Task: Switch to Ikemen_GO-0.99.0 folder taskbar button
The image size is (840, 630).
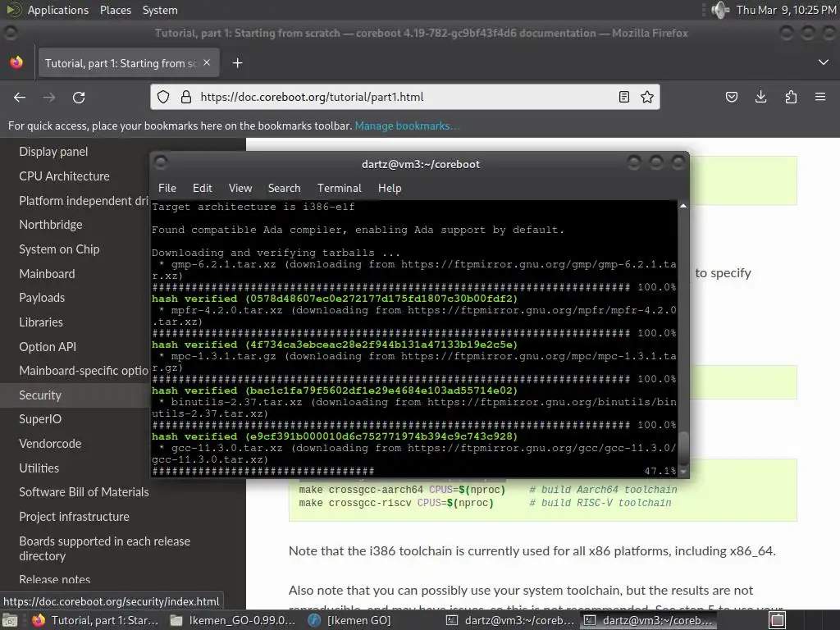Action: (x=233, y=620)
